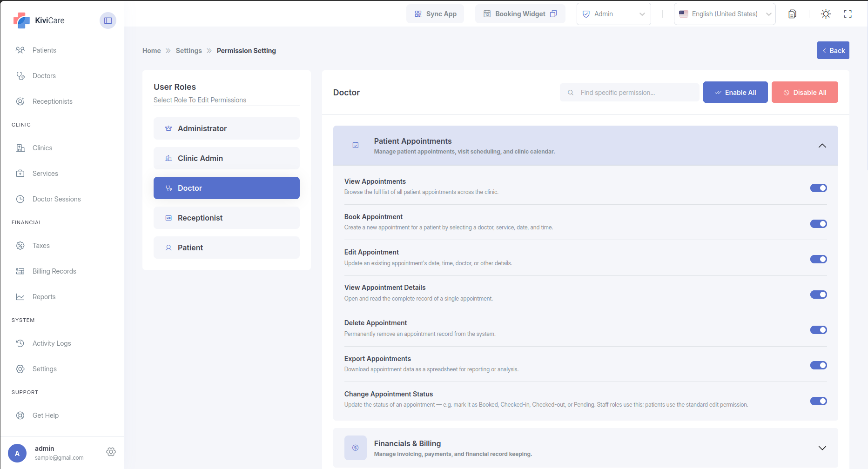Click the Billing Records icon
Screen dimensions: 868x469
[x=20, y=271]
